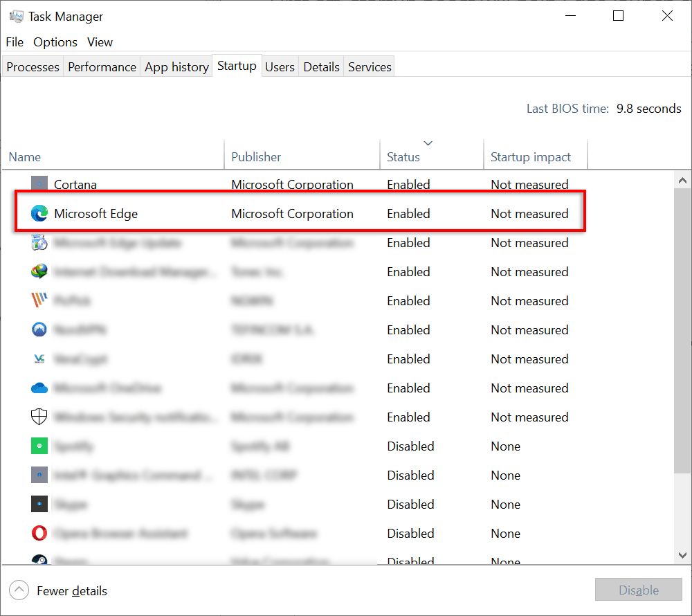
Task: Click the Status column sort chevron
Action: 428,143
